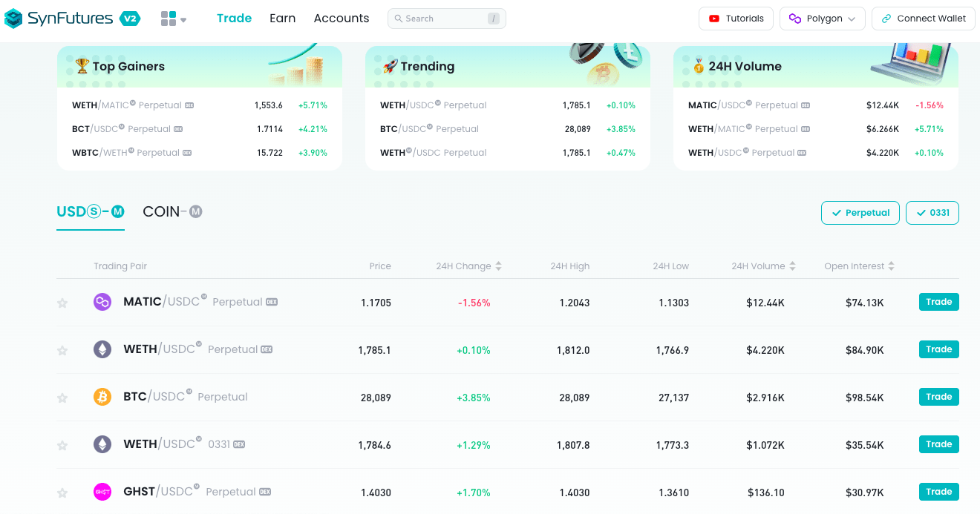
Task: Click the rocket icon in Trending
Action: (390, 66)
